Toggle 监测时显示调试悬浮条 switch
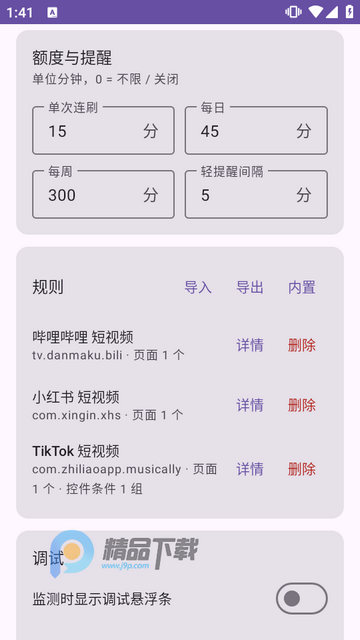360x640 pixels. coord(302,598)
